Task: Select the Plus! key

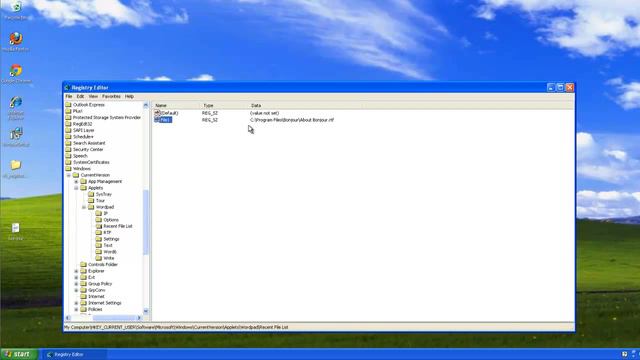Action: coord(78,111)
